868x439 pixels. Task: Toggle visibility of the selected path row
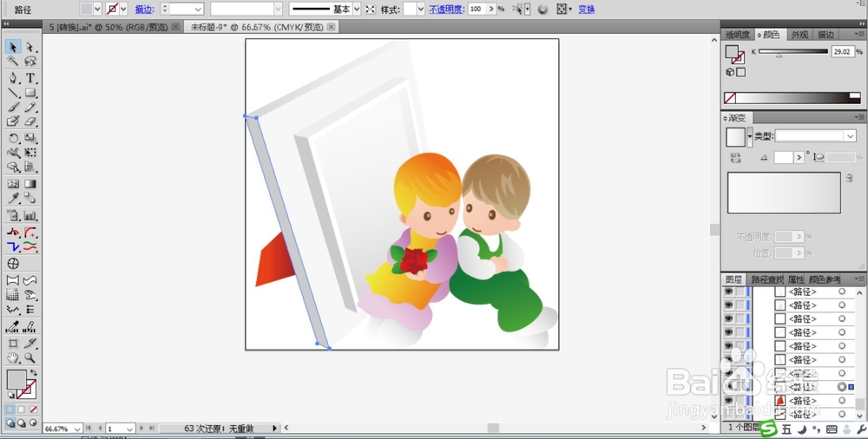[x=728, y=386]
